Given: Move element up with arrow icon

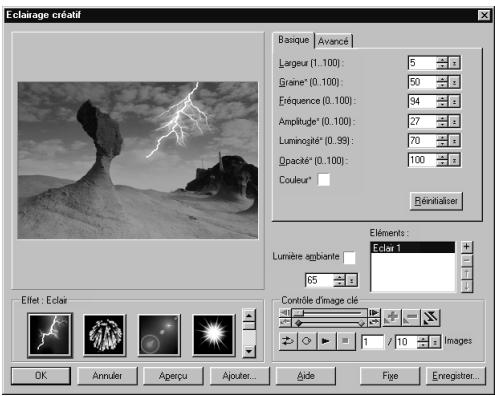Looking at the screenshot, I should pos(467,273).
